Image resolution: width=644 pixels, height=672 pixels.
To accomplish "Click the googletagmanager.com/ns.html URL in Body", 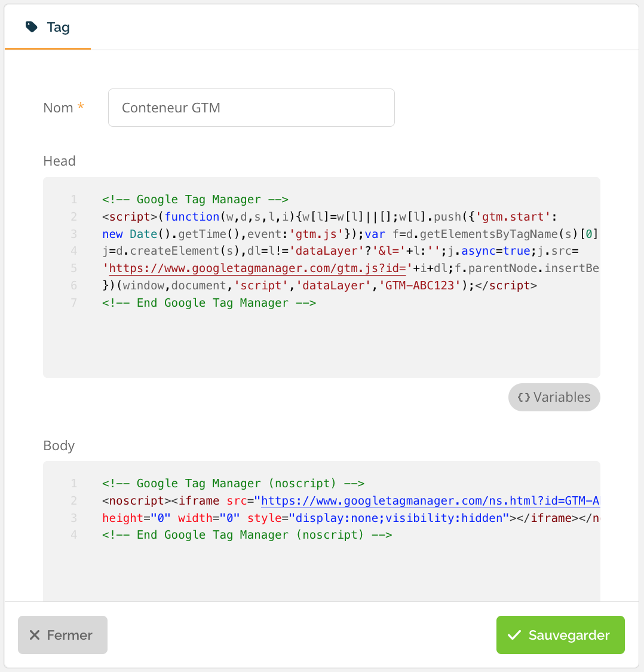I will [430, 500].
